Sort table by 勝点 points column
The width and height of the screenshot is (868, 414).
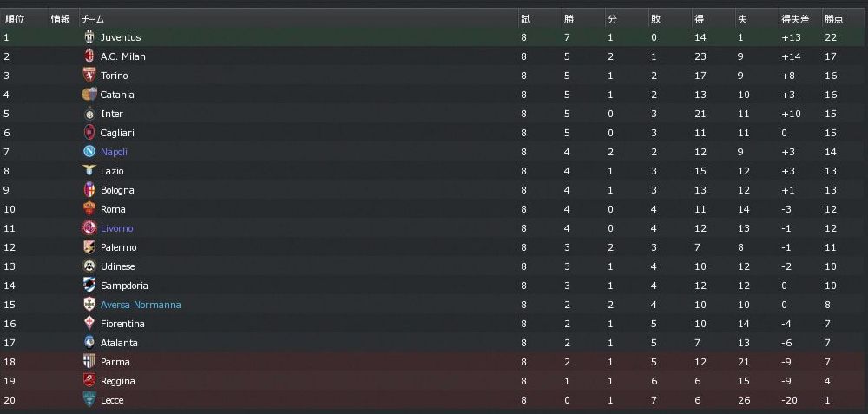(833, 18)
